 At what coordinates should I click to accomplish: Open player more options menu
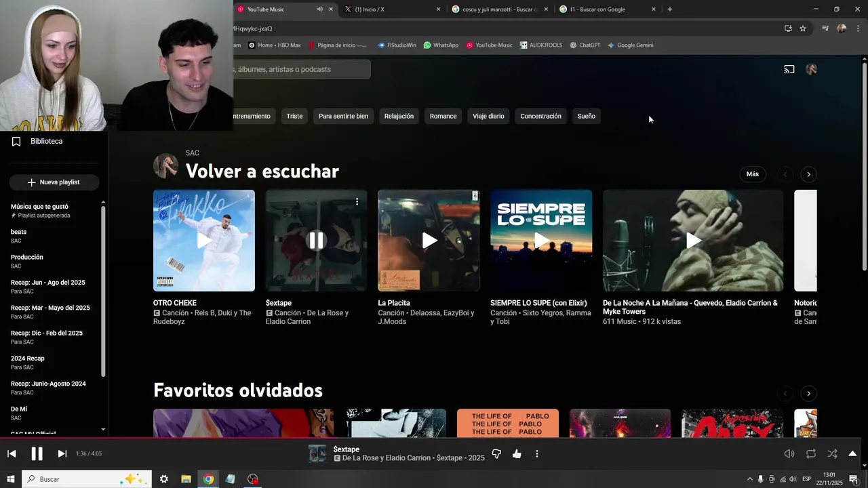click(x=536, y=453)
